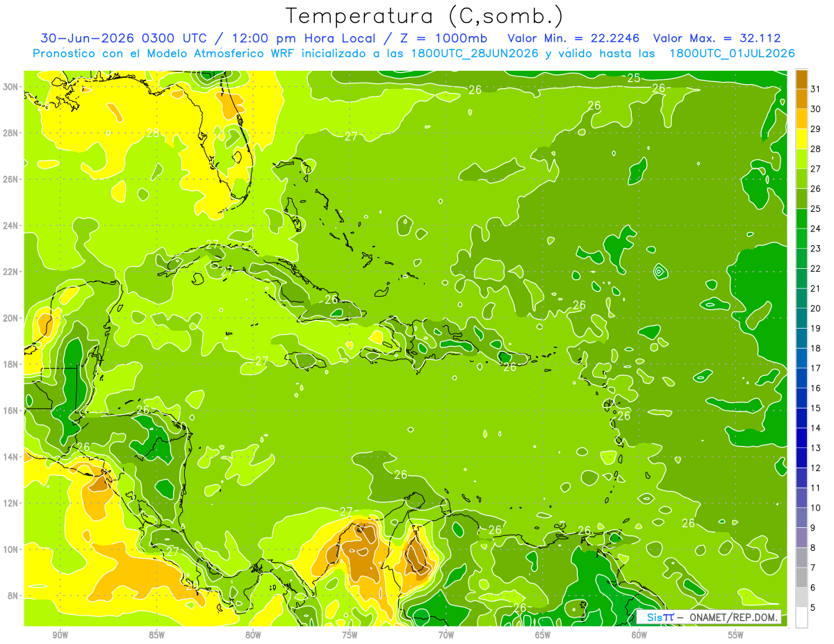Click legend value 16
834x644 pixels.
(815, 388)
